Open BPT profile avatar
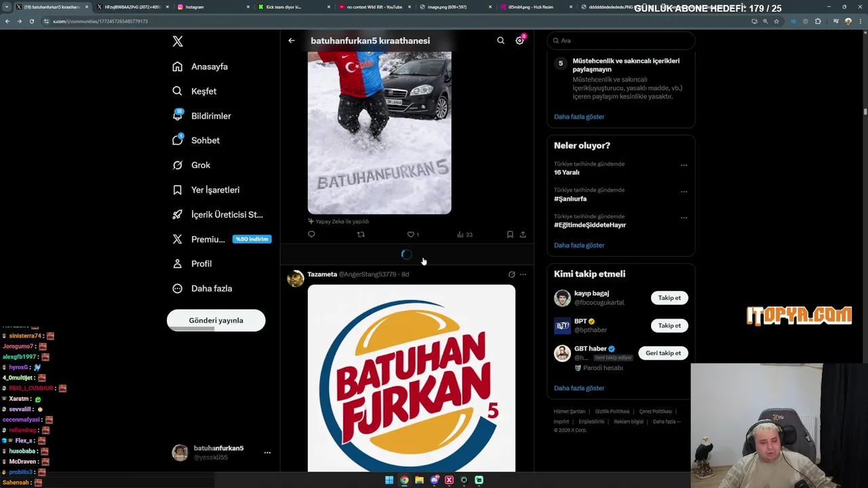 (562, 326)
